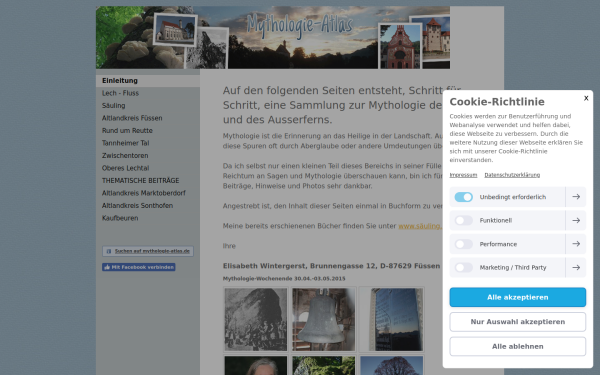The width and height of the screenshot is (600, 375).
Task: Open THEMATISCHE BEITRÄGE menu item
Action: (140, 181)
